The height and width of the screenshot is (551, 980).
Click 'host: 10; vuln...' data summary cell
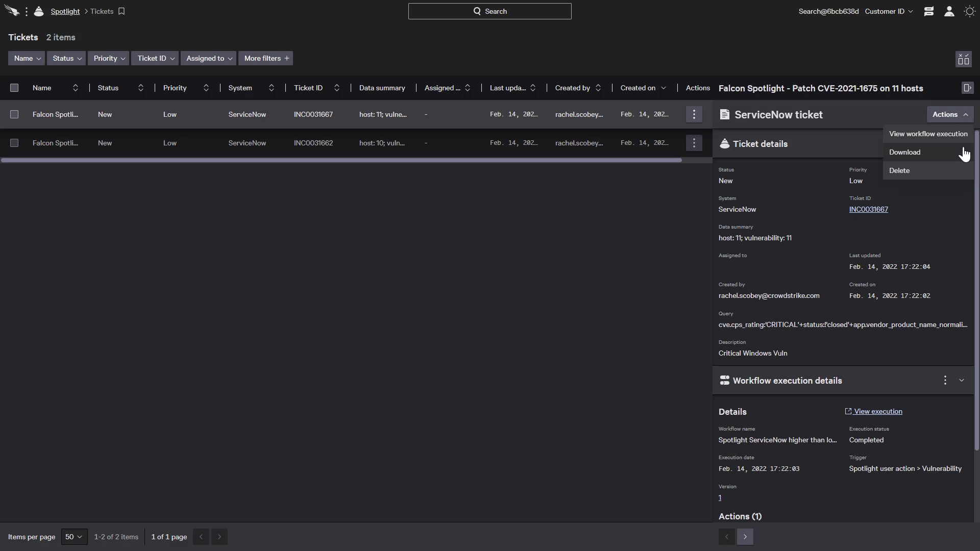[382, 143]
